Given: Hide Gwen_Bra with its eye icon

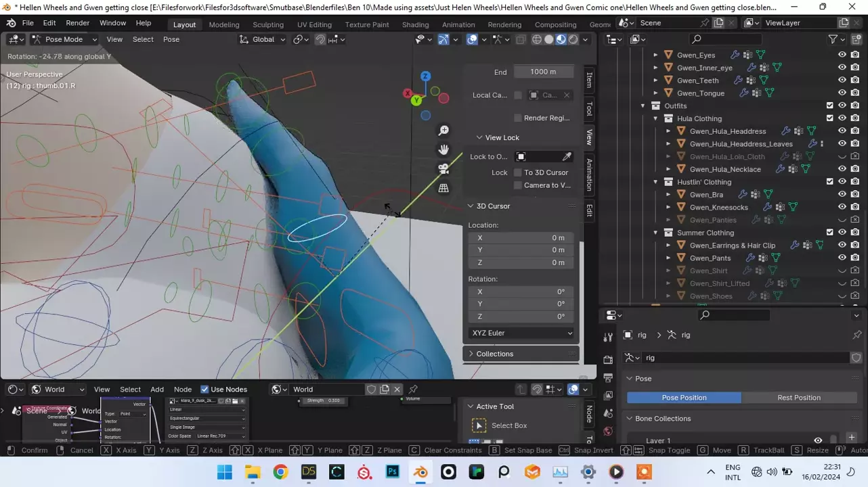Looking at the screenshot, I should [x=842, y=195].
